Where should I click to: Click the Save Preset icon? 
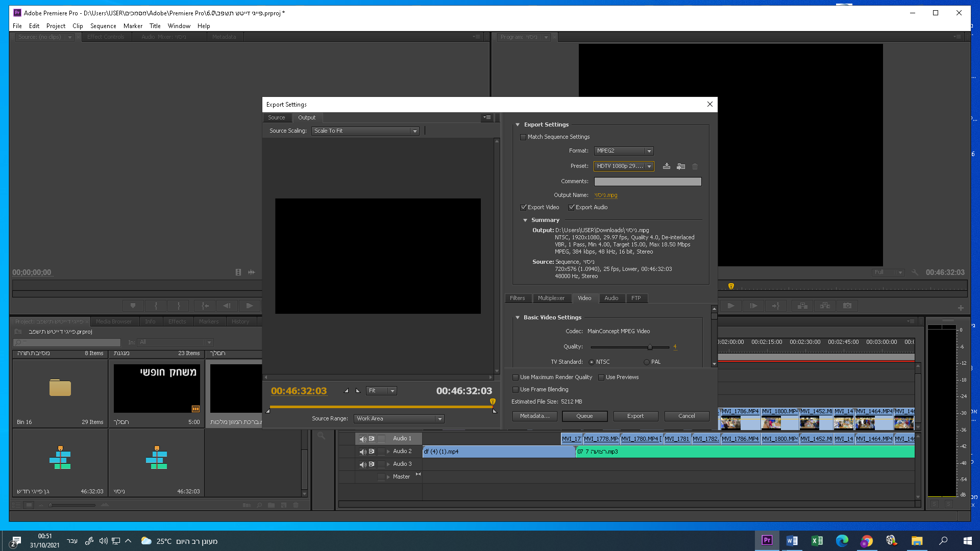667,166
